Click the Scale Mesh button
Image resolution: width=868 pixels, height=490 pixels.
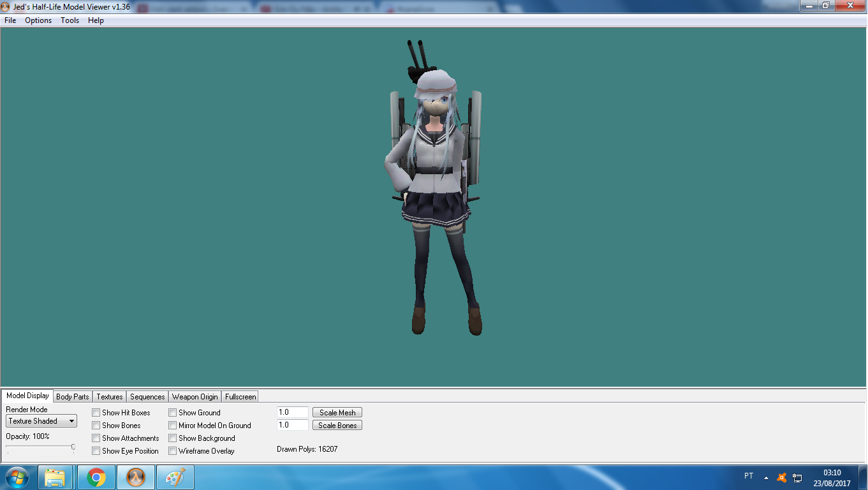337,413
